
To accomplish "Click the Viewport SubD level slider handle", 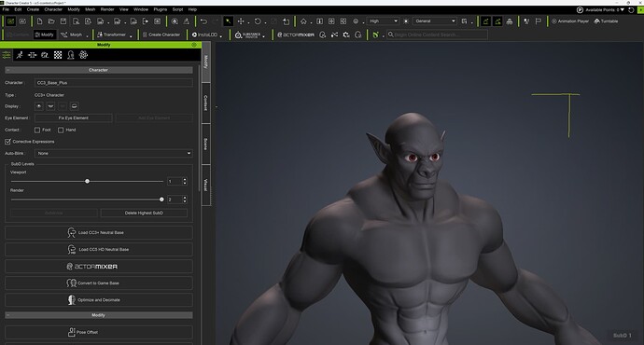I will [87, 181].
